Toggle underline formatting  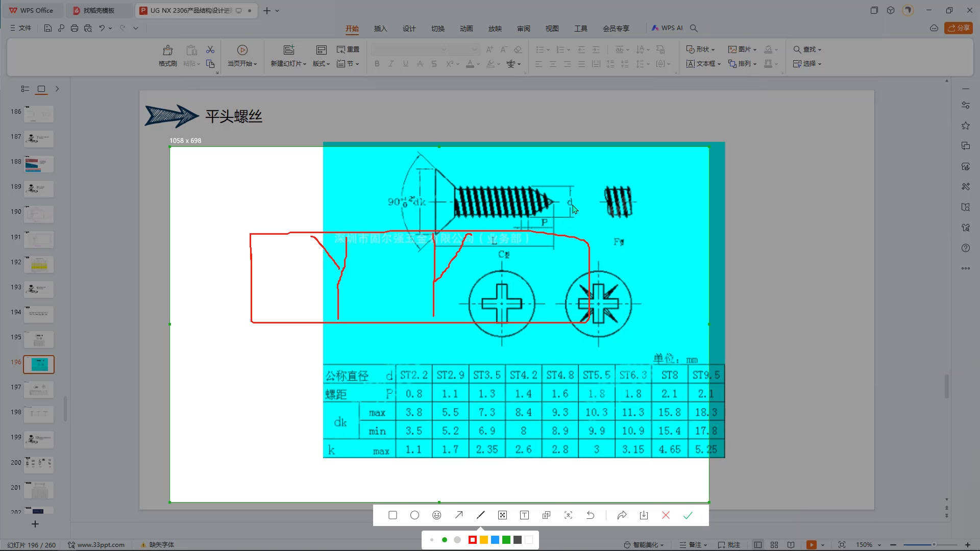[405, 63]
